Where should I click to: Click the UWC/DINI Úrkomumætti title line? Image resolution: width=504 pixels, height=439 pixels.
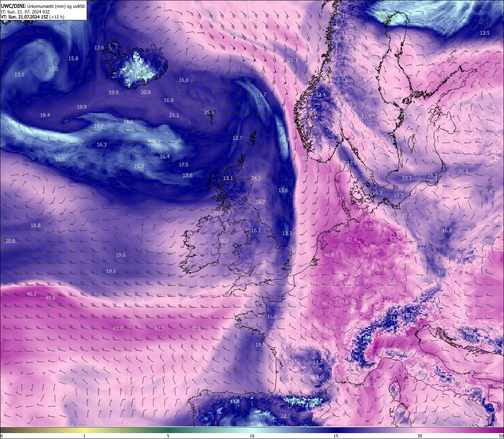(43, 6)
